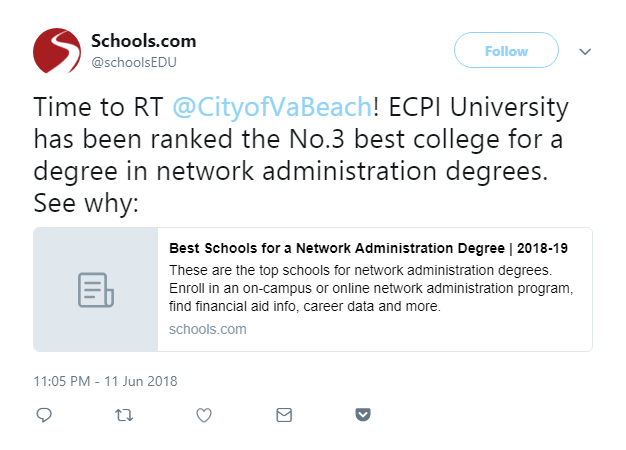This screenshot has width=626, height=450.
Task: Click the article document icon in link card
Action: (96, 290)
